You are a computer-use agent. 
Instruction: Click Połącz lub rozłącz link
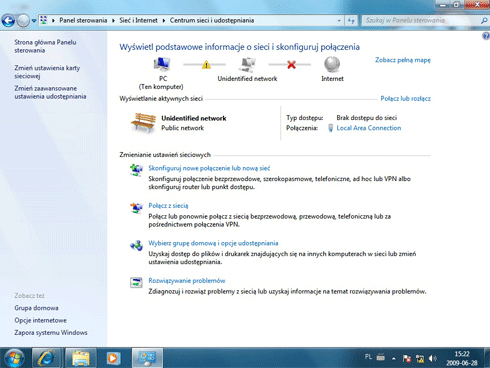pos(405,99)
